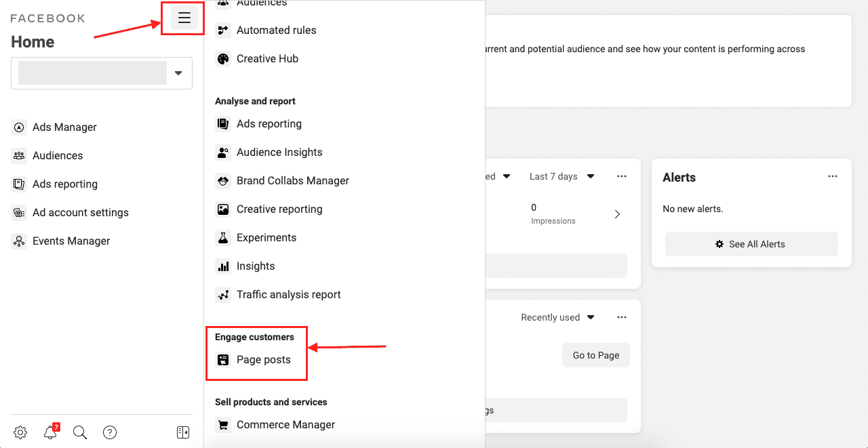Screen dimensions: 868x448
Task: Open the Recently used dropdown
Action: pos(557,317)
